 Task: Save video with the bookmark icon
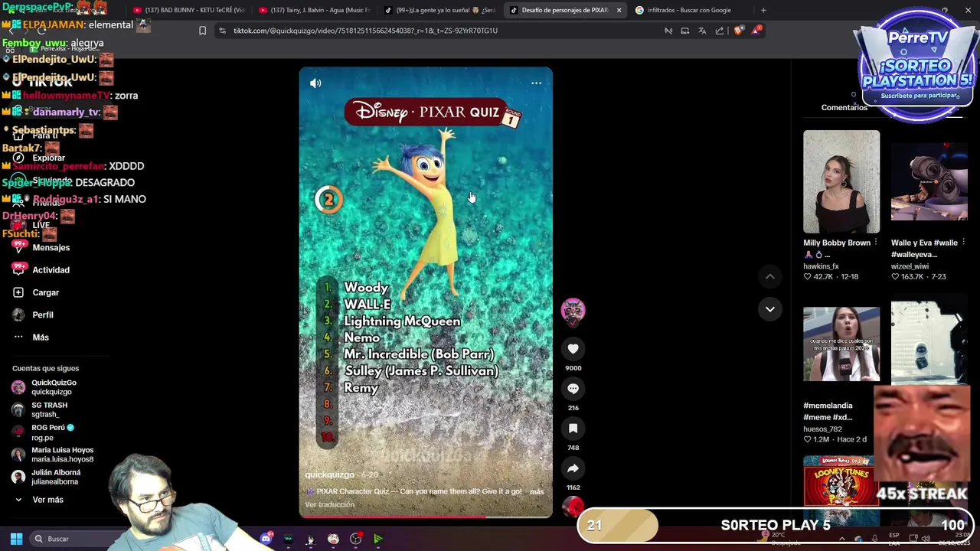click(x=573, y=429)
